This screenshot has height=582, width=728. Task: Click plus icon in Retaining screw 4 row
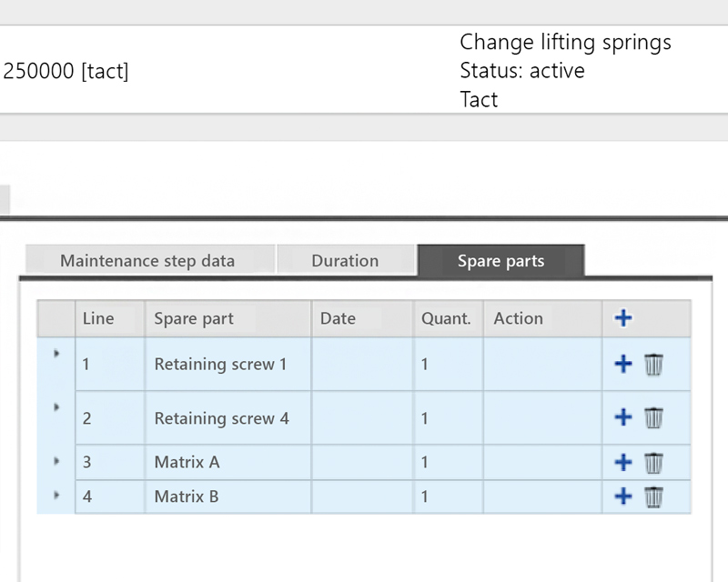point(623,417)
